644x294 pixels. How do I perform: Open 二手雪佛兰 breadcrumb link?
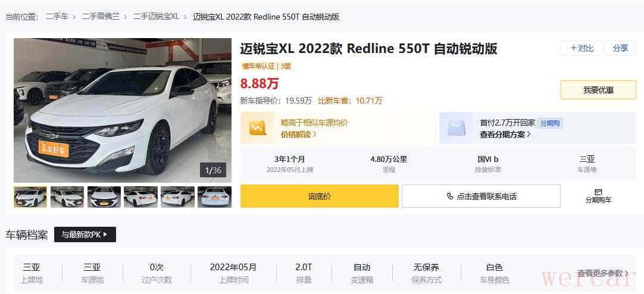coord(101,17)
